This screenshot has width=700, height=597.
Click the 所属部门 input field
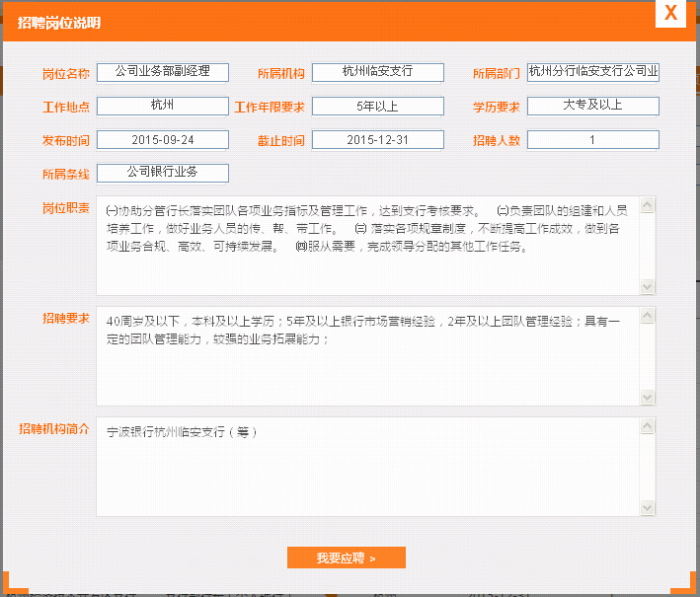(x=593, y=72)
